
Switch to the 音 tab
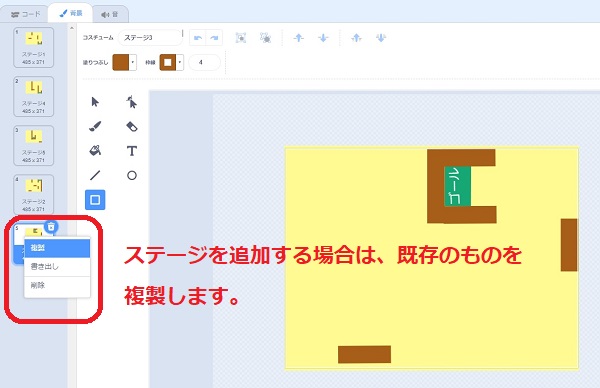point(110,15)
